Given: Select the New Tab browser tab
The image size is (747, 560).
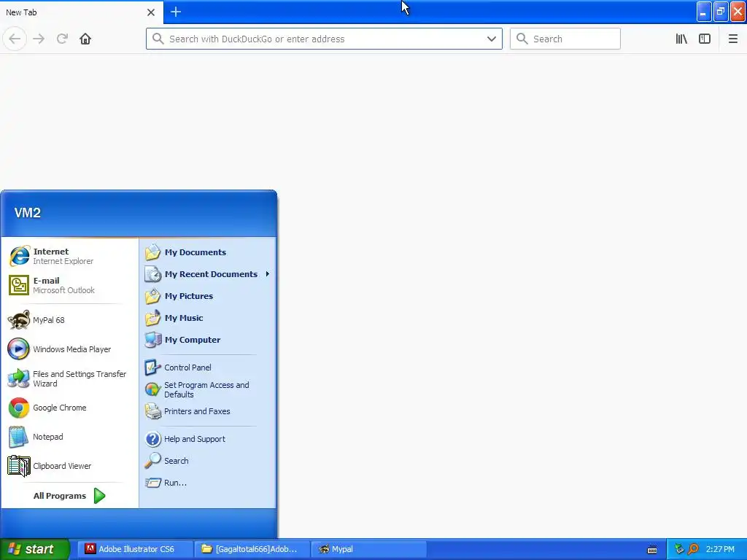Looking at the screenshot, I should coord(82,12).
